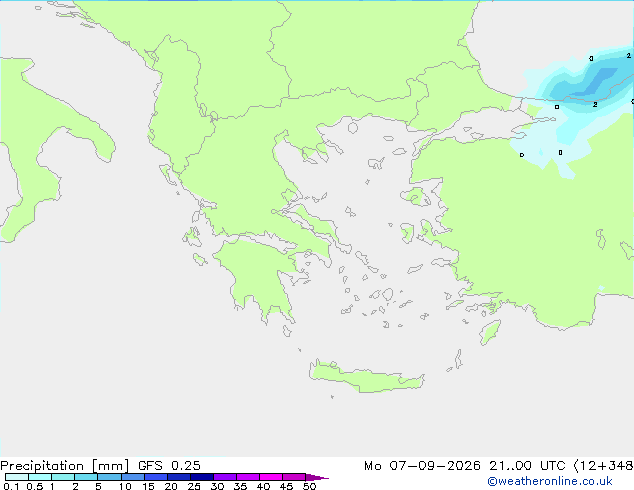
Task: Select the 0.1–0.5 mm legend color swatch
Action: point(17,477)
